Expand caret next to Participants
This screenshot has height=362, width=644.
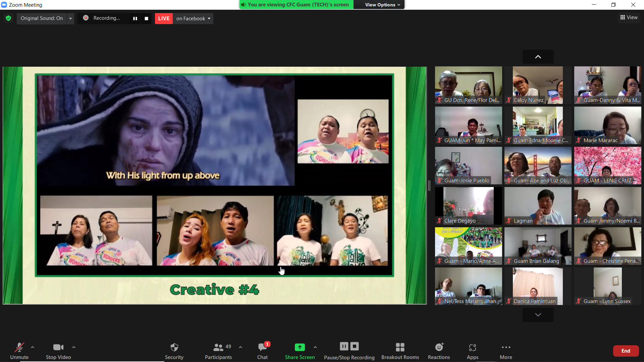tap(240, 347)
